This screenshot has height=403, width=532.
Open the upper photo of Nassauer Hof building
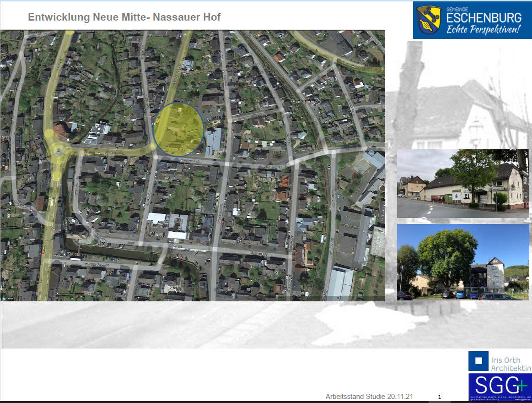coord(462,184)
